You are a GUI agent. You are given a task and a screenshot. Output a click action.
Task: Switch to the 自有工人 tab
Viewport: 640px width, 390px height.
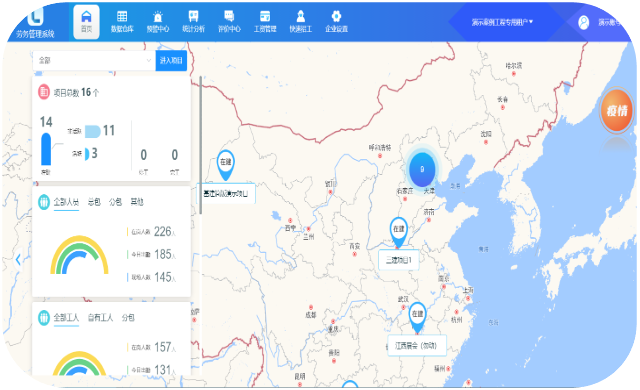[100, 317]
